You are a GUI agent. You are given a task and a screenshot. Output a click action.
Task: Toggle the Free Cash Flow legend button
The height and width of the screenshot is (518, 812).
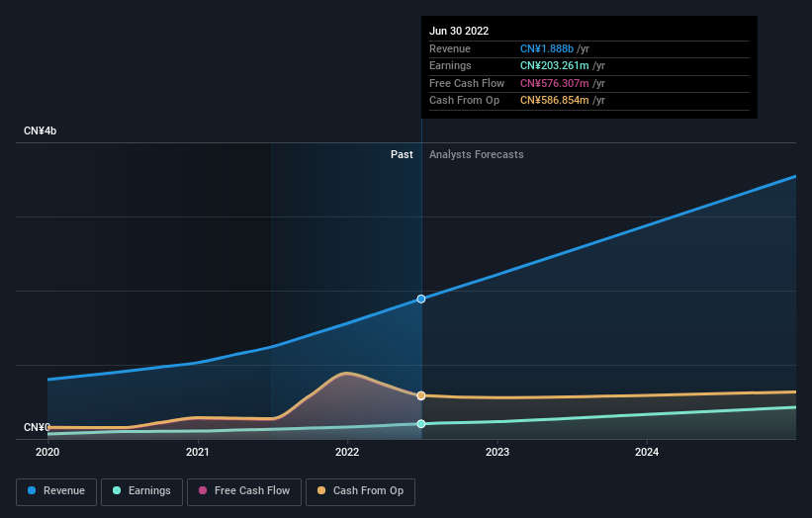coord(244,491)
